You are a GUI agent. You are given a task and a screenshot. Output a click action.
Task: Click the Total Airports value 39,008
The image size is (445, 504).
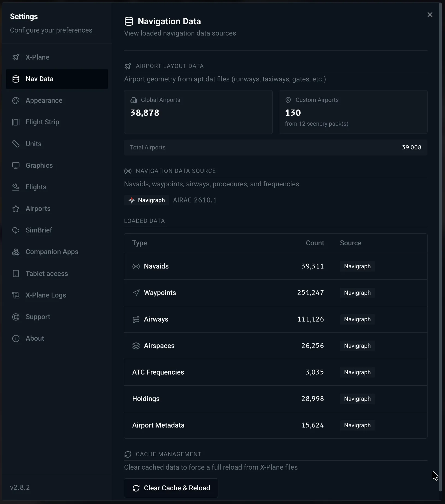(411, 148)
